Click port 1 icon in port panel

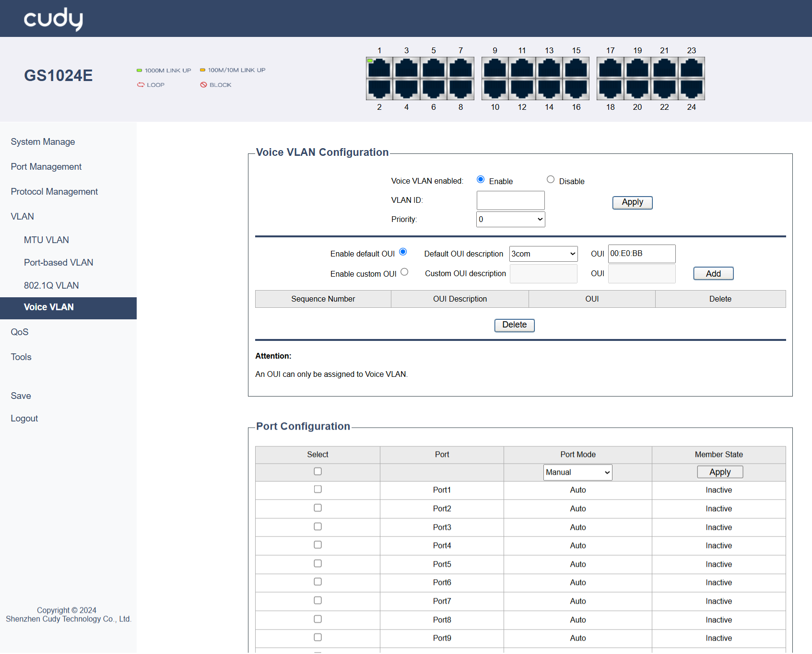point(379,68)
